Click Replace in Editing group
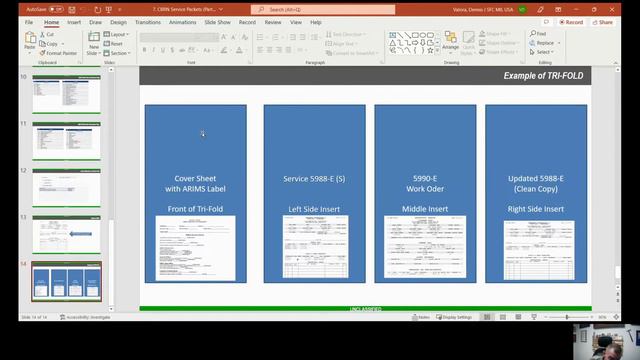This screenshot has width=640, height=360. click(542, 43)
